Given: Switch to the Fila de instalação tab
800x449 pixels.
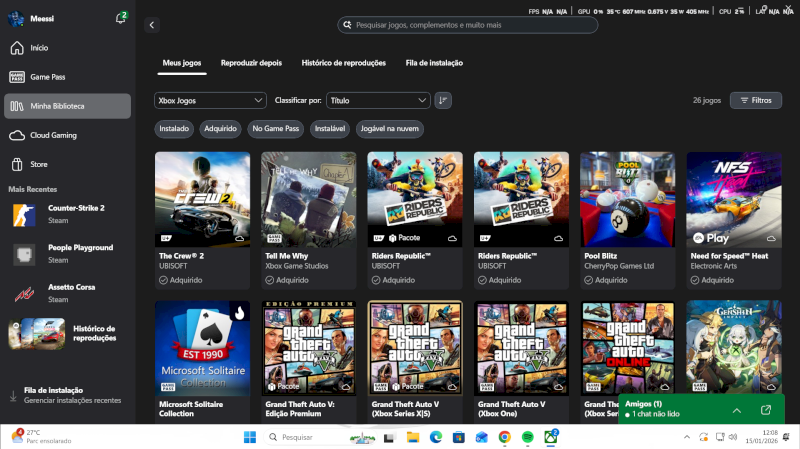Looking at the screenshot, I should pos(433,63).
